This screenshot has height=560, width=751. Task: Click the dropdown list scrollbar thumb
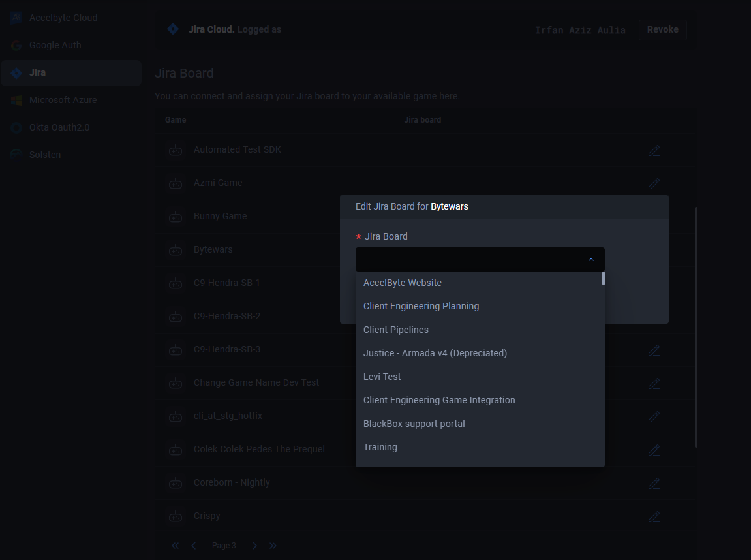click(x=603, y=279)
